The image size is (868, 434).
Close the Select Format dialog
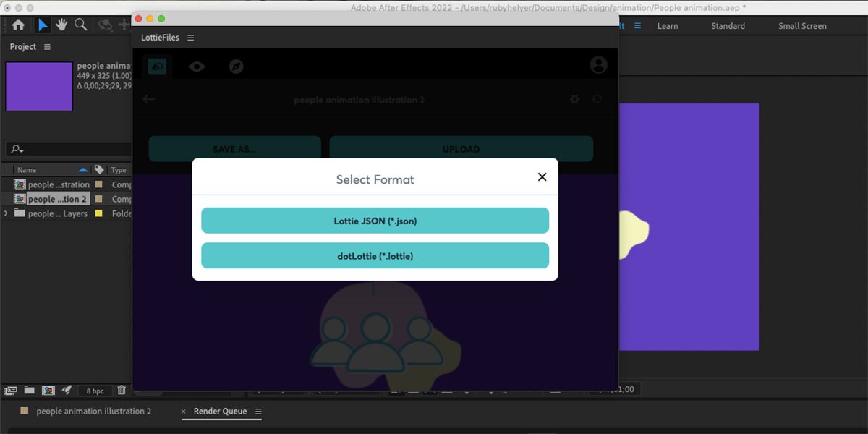(x=542, y=177)
